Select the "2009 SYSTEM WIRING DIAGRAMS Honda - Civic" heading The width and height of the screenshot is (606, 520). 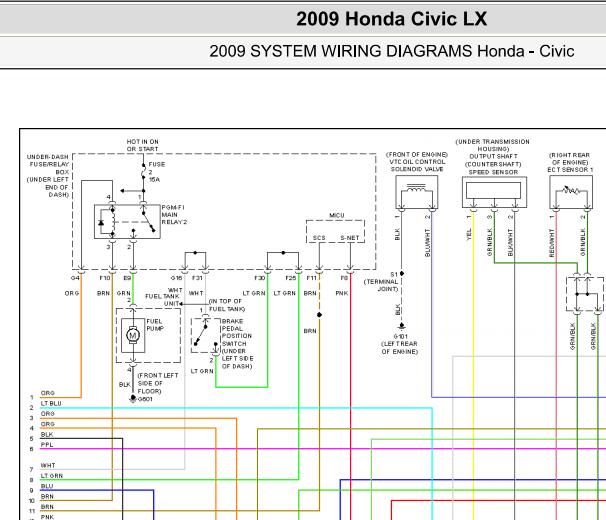coord(392,51)
